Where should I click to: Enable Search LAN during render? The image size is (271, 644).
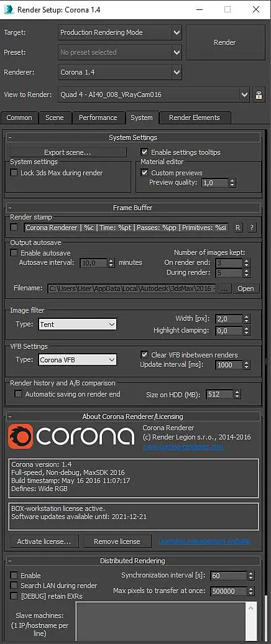(x=14, y=586)
